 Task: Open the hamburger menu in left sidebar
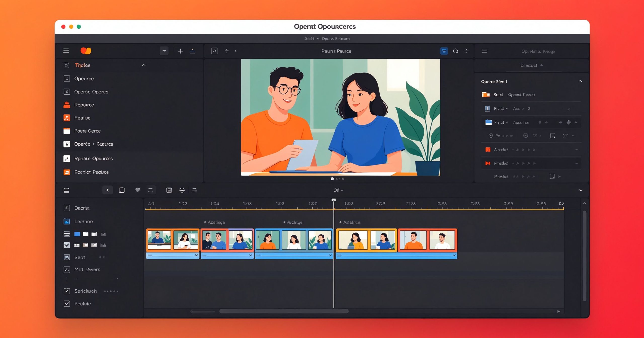(x=66, y=51)
